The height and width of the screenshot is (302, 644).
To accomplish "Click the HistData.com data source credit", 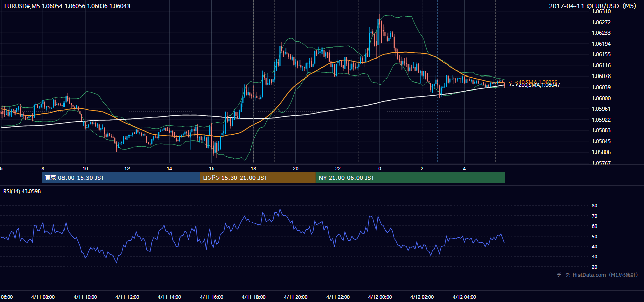I will [597, 275].
